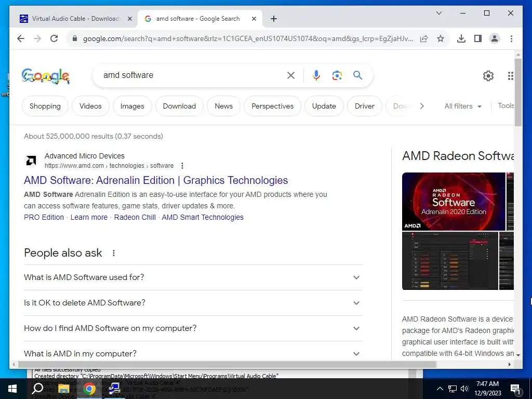
Task: Toggle Chrome side panel icon
Action: (478, 38)
